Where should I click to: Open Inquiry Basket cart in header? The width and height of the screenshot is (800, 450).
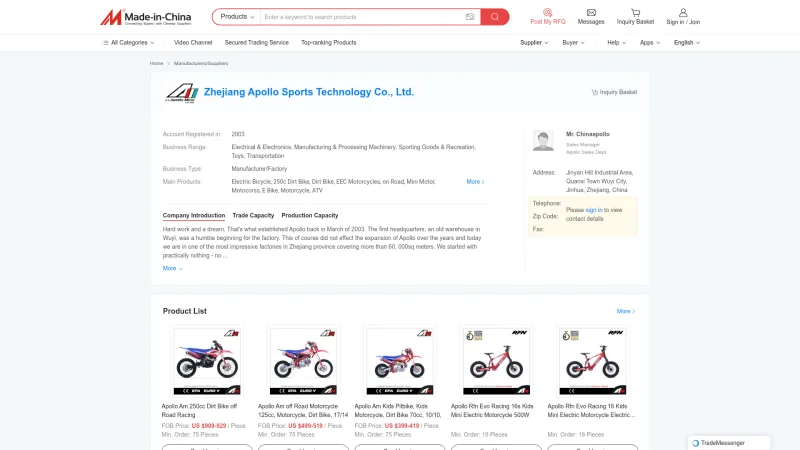coord(635,12)
